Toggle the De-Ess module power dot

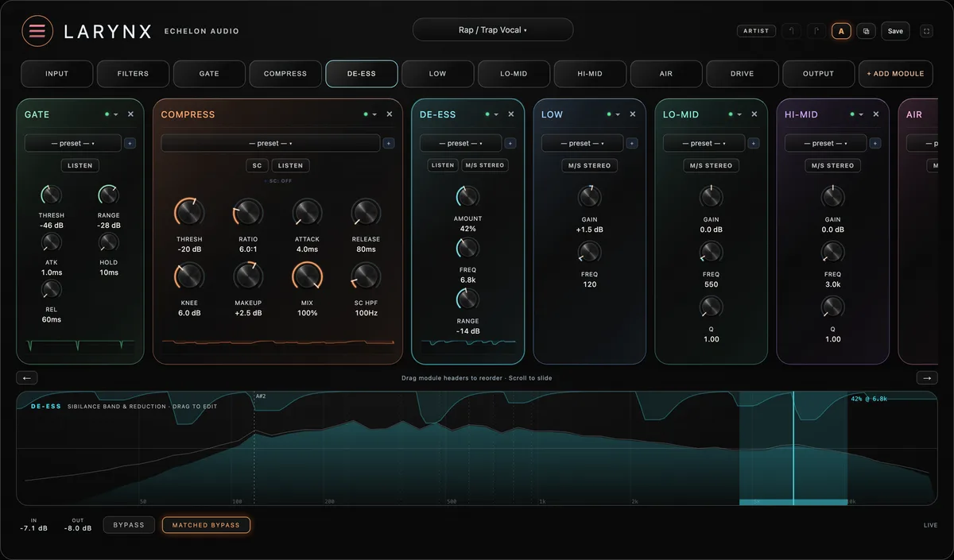click(x=487, y=114)
